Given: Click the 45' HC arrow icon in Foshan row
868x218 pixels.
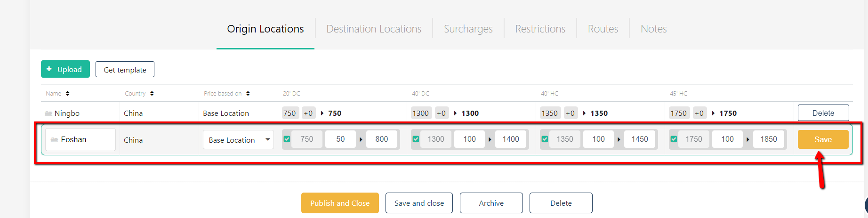Looking at the screenshot, I should 748,139.
